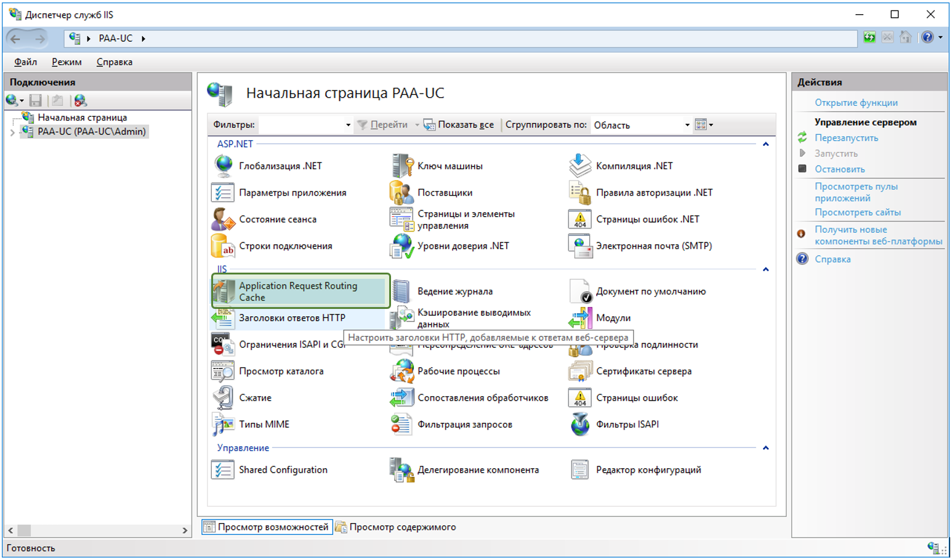Select Application Request Routing Cache
This screenshot has width=952, height=560.
(301, 291)
